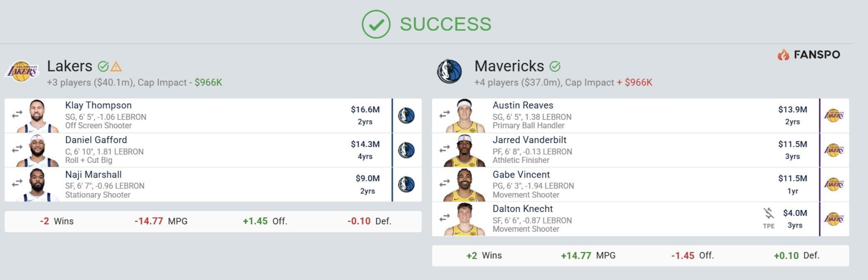The height and width of the screenshot is (280, 868).
Task: Select Austin Reaves' headshot thumbnail
Action: [x=465, y=116]
